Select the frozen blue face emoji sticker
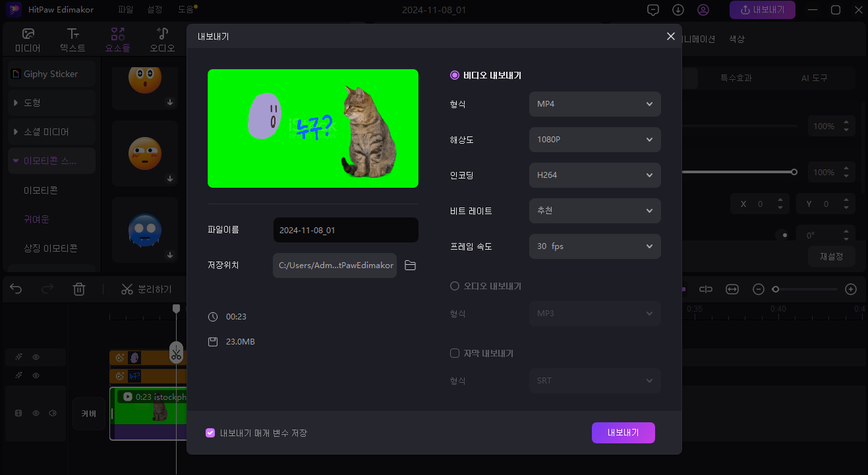Image resolution: width=868 pixels, height=475 pixels. pyautogui.click(x=144, y=230)
